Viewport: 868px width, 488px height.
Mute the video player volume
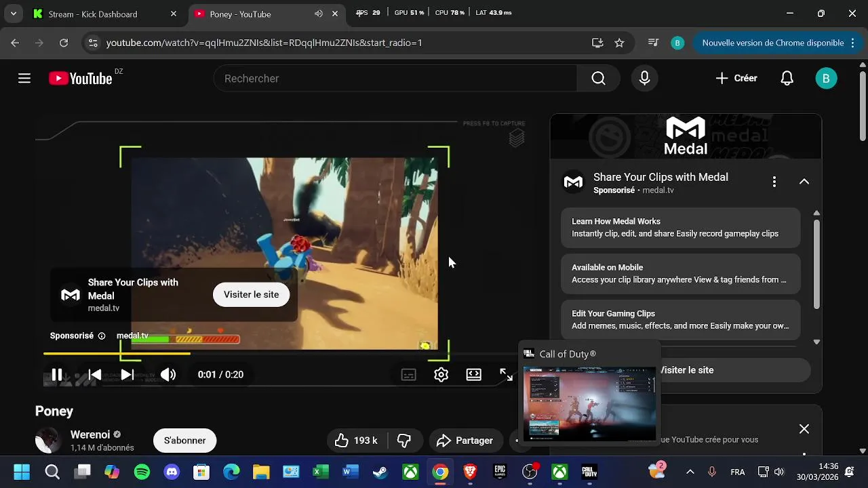tap(167, 374)
